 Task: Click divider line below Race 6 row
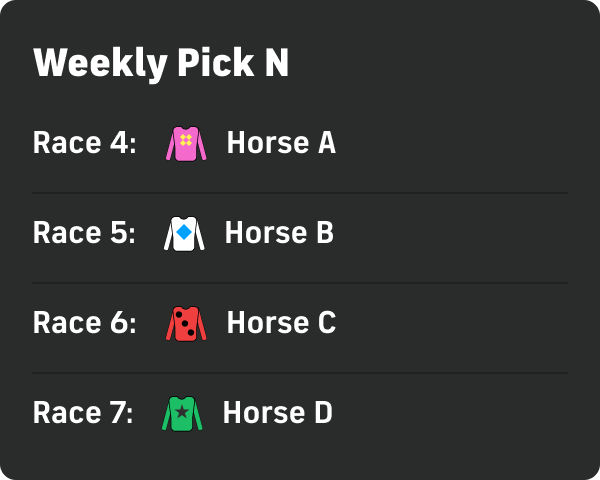click(300, 373)
